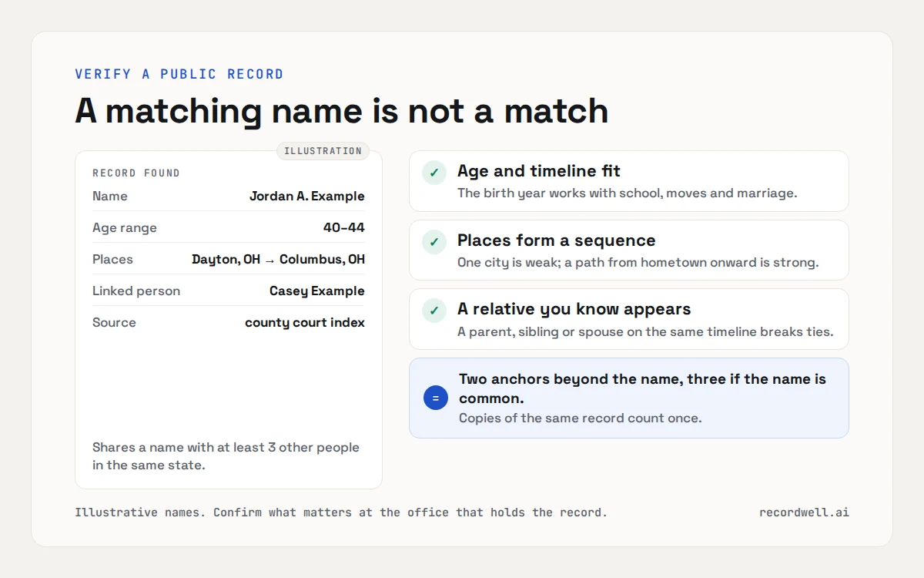Select the 'VERIFY A PUBLIC RECORD' label
Viewport: 924px width, 578px height.
[x=179, y=75]
